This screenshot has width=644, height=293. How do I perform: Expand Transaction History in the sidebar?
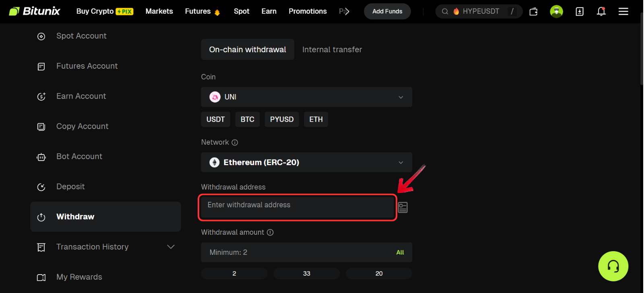[171, 247]
